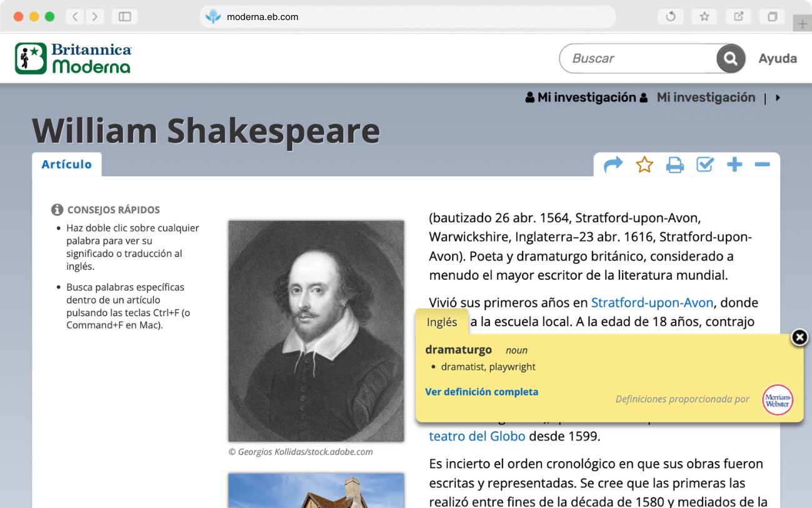Select the Inglés tab in dictionary popup
The width and height of the screenshot is (812, 508).
click(x=442, y=322)
